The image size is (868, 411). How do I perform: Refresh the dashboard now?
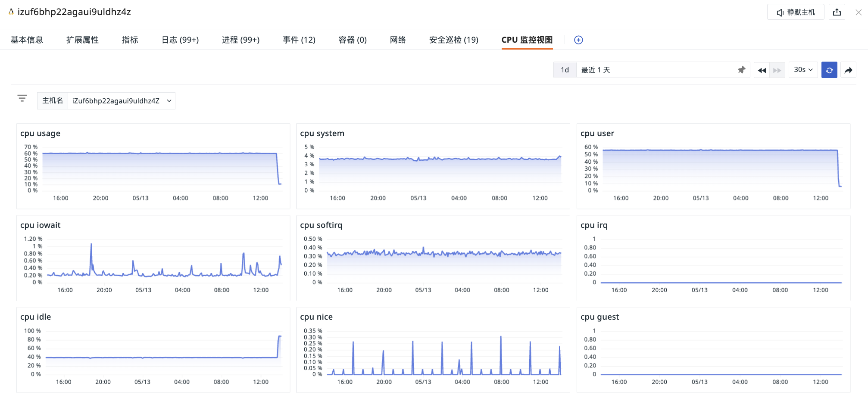point(829,70)
